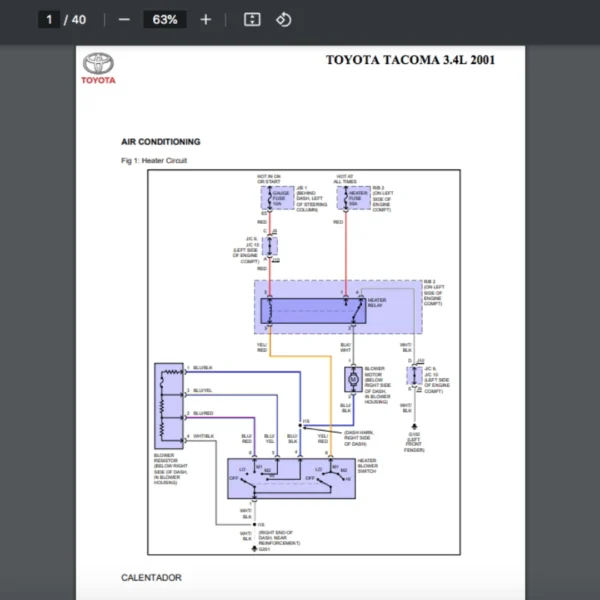Click the 'Fig 1: Heater Circuit' caption

154,160
